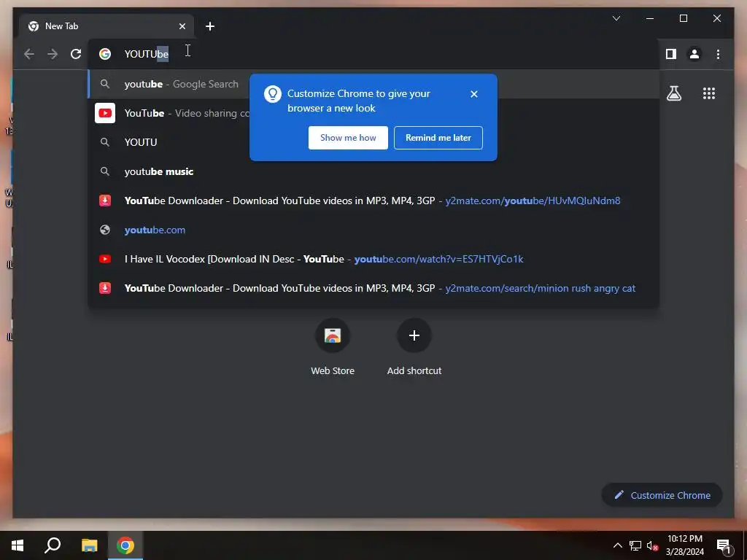The width and height of the screenshot is (747, 560).
Task: Show hidden system tray icons
Action: pyautogui.click(x=617, y=545)
